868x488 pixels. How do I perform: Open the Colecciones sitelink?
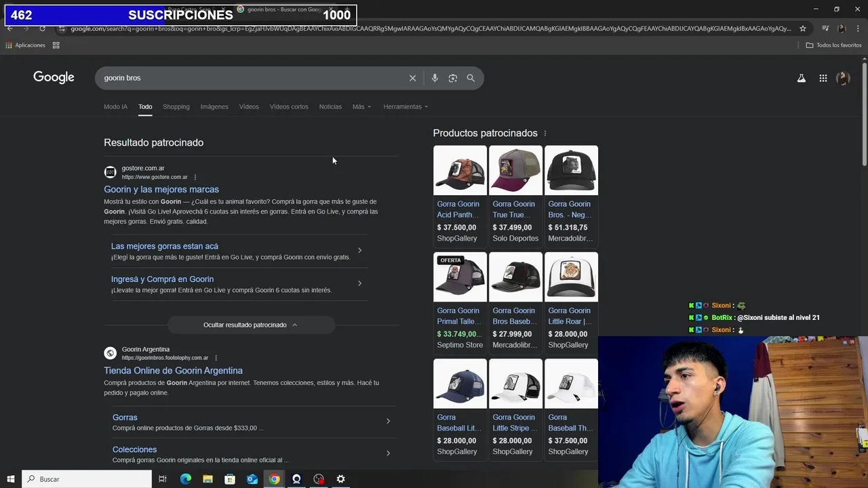pyautogui.click(x=134, y=449)
